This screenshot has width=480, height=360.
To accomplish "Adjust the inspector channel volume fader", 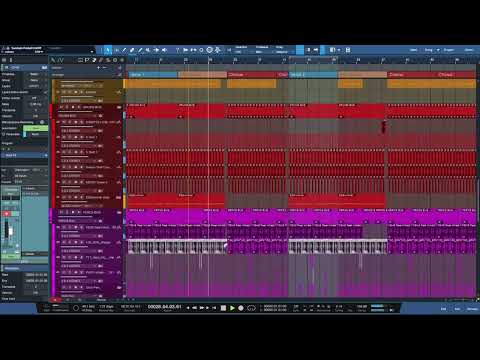I will coord(11,231).
